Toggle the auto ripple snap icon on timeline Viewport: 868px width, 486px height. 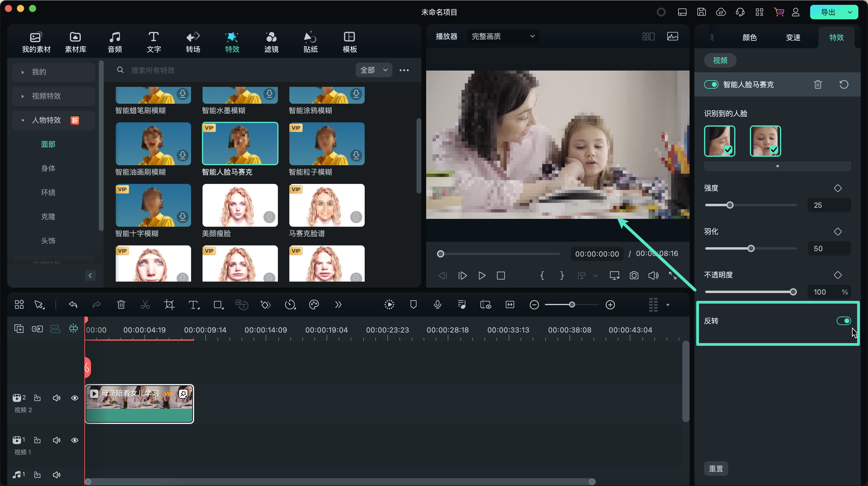[73, 329]
